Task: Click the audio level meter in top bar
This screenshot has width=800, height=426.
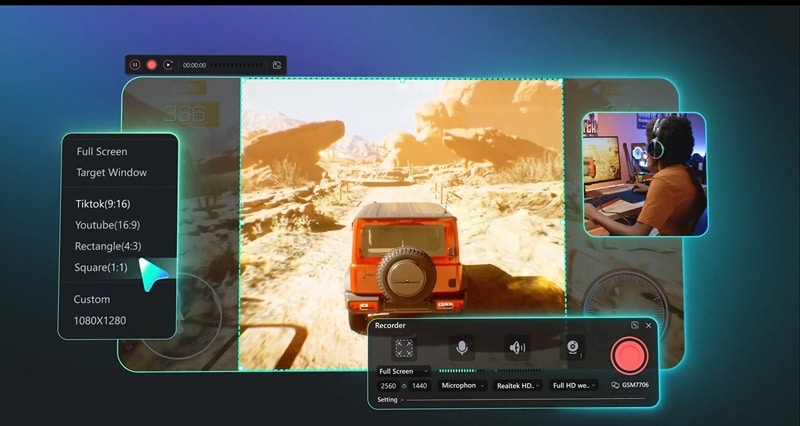Action: click(238, 65)
